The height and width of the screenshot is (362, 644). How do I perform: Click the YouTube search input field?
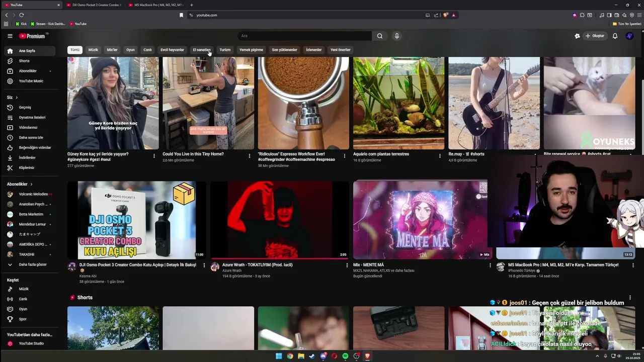pos(304,36)
